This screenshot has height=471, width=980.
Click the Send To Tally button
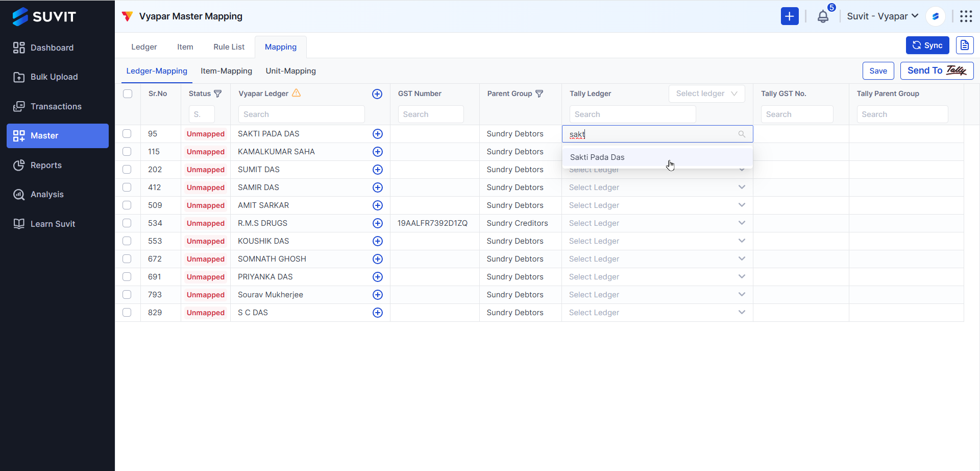937,71
